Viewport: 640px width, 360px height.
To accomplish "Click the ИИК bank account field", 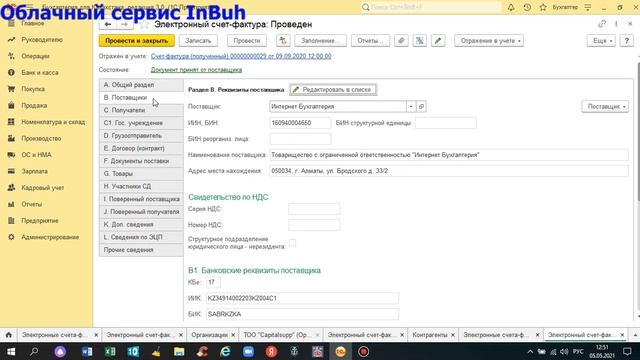I will coord(302,298).
